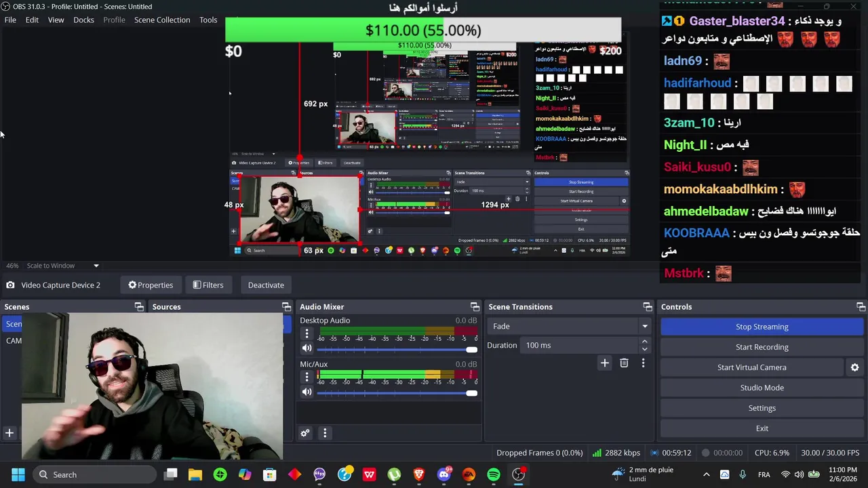Open the Profile menu
Screen dimensions: 868x488
pyautogui.click(x=114, y=20)
